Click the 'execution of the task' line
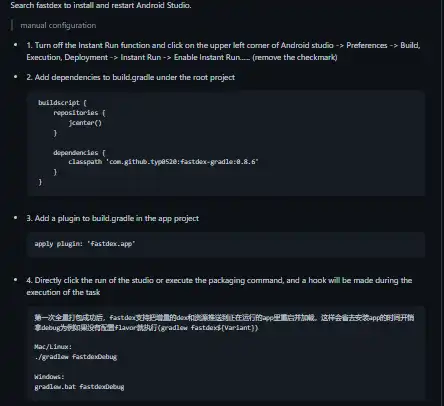 pyautogui.click(x=63, y=292)
